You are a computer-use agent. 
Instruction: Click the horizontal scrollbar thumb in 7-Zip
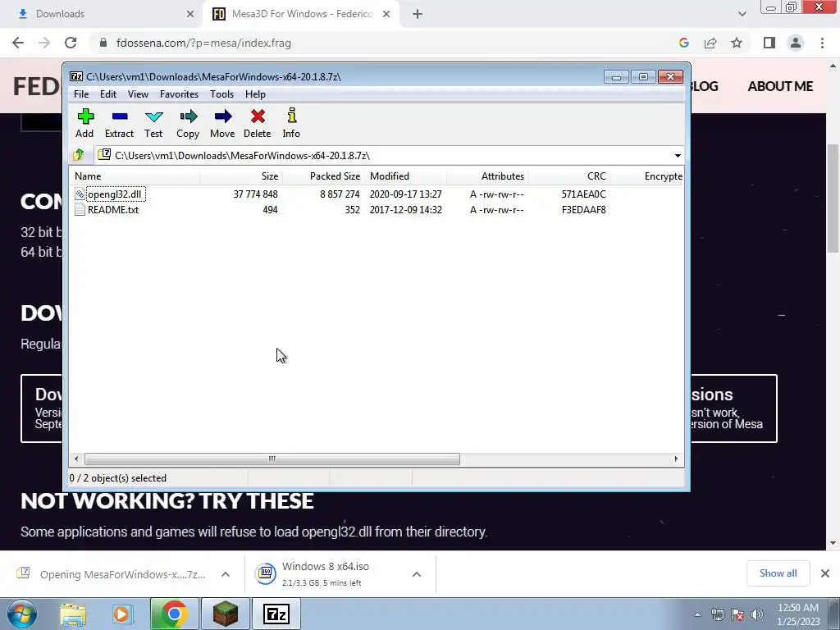click(x=272, y=459)
